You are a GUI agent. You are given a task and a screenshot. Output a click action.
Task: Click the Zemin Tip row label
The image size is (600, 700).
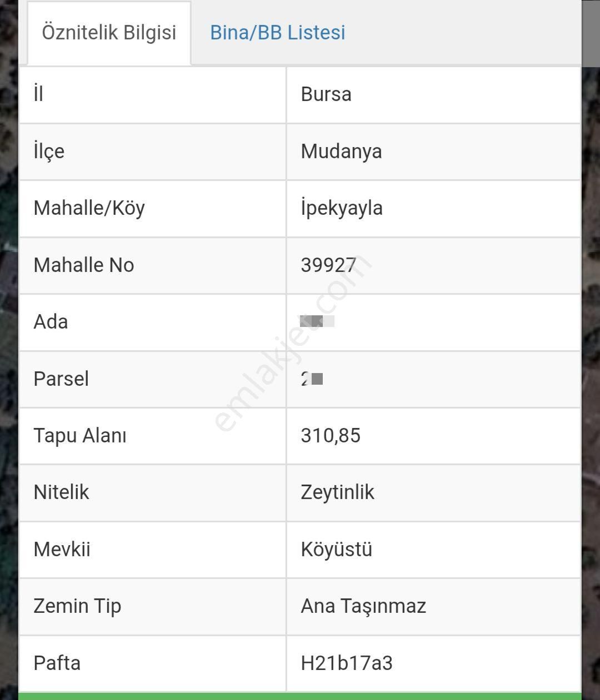click(x=77, y=606)
